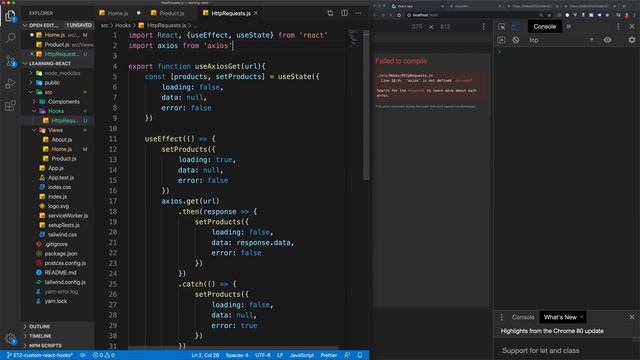Image resolution: width=640 pixels, height=360 pixels.
Task: Click the status bar eye icon
Action: click(83, 355)
